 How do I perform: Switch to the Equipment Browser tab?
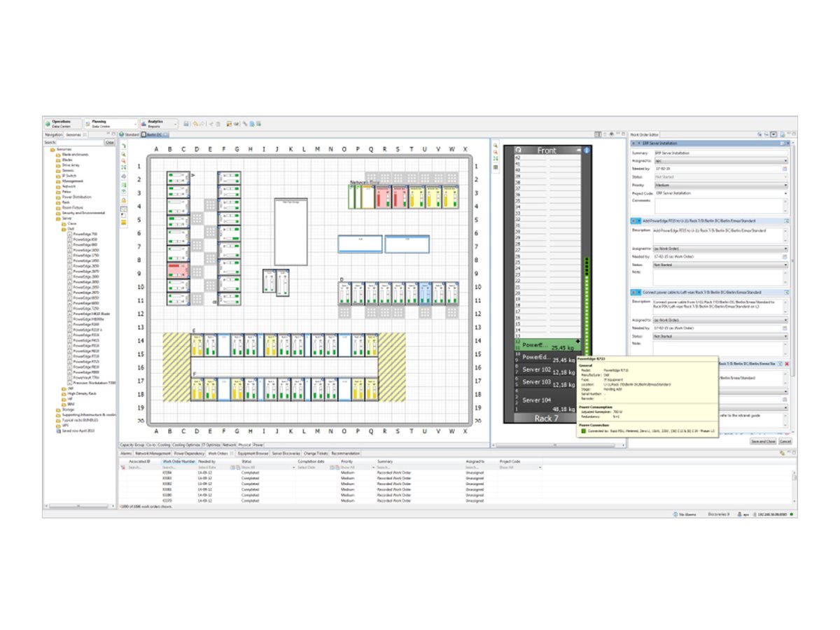pyautogui.click(x=252, y=454)
